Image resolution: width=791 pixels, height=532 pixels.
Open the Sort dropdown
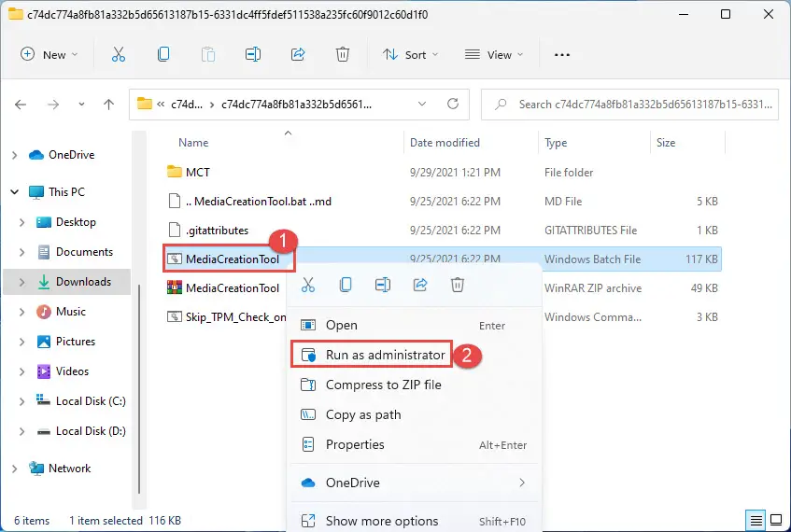(410, 54)
